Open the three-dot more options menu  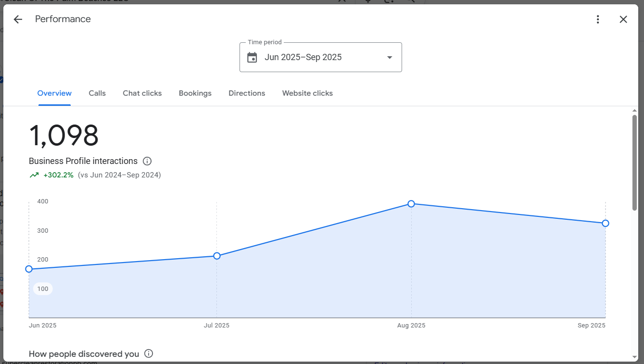598,19
